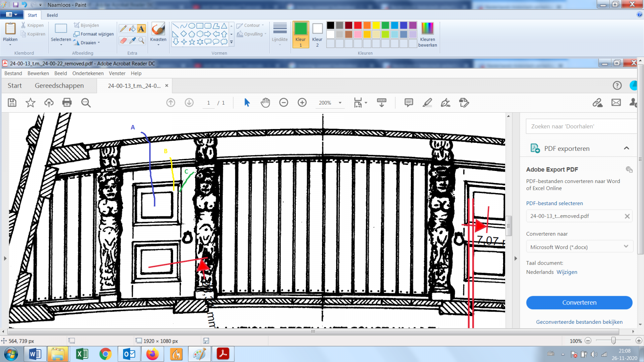This screenshot has height=362, width=644.
Task: Select the Color picker eyedropper tool
Action: [132, 40]
